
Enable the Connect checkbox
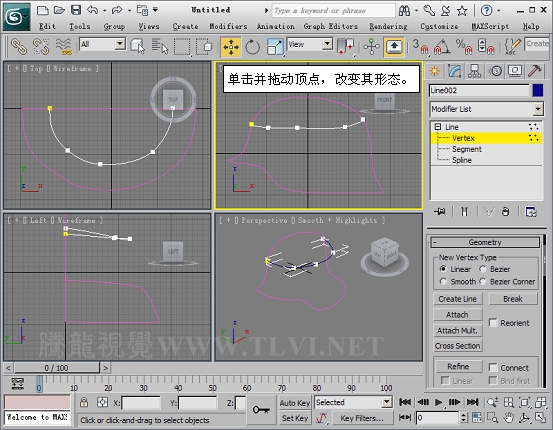coord(493,367)
